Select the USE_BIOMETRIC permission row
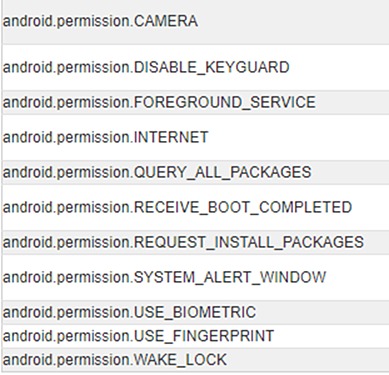The height and width of the screenshot is (375, 389). click(195, 312)
